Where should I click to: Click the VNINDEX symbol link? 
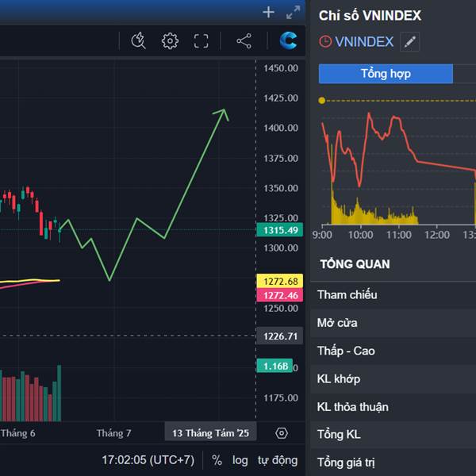tap(364, 41)
